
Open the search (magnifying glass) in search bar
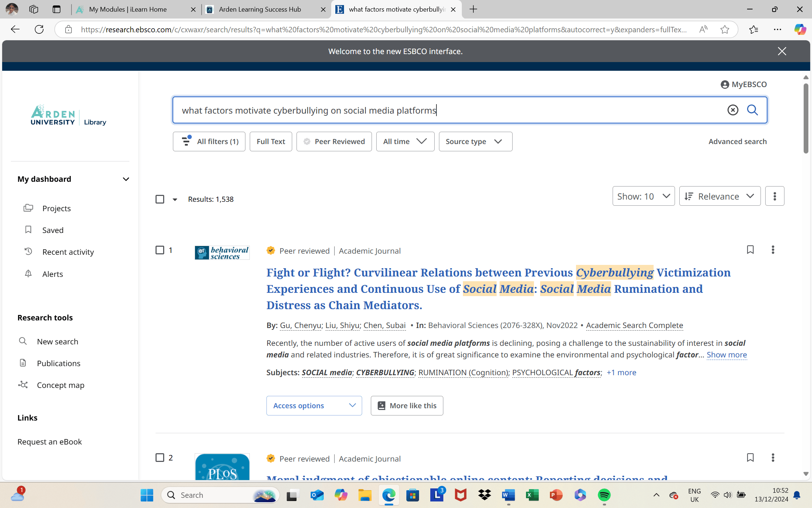[x=753, y=110]
